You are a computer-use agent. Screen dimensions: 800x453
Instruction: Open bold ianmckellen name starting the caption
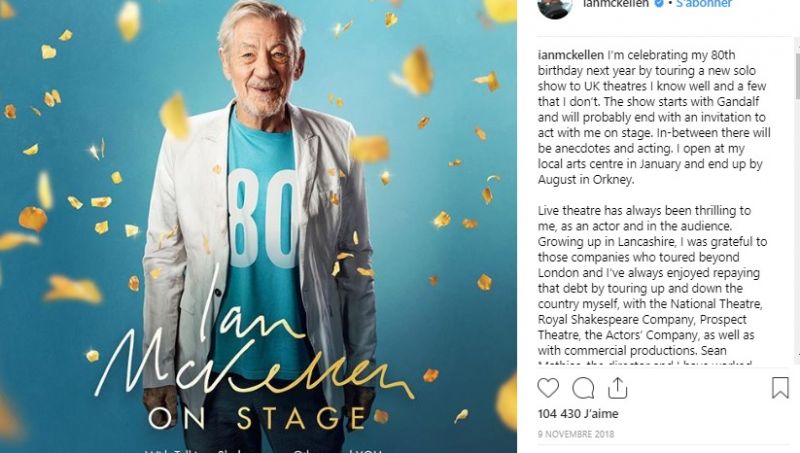[570, 55]
